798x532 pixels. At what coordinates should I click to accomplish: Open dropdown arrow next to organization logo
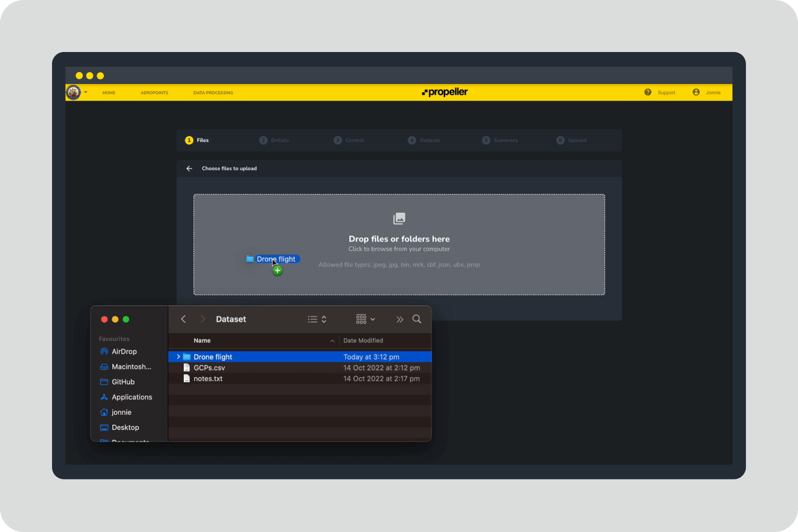(x=86, y=92)
